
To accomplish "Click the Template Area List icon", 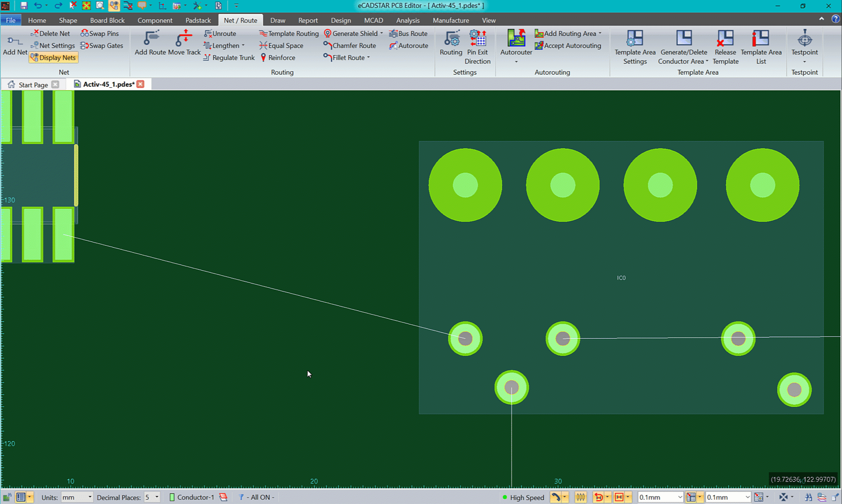I will tap(761, 39).
